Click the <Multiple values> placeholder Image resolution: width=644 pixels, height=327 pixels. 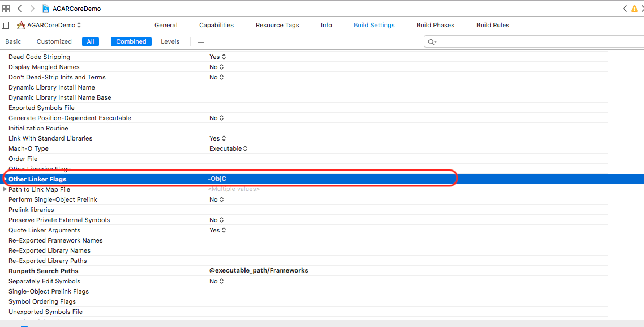click(234, 189)
